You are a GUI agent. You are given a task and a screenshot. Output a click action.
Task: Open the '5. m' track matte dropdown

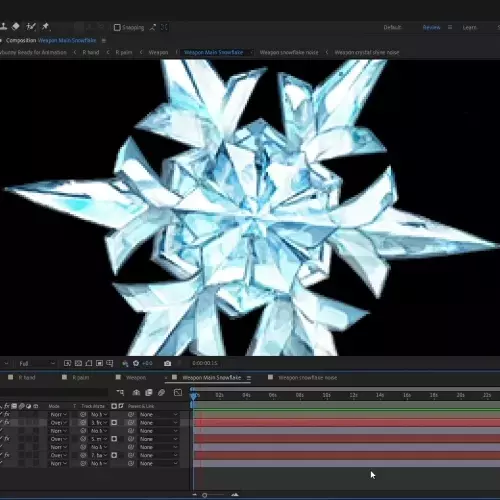(x=99, y=439)
